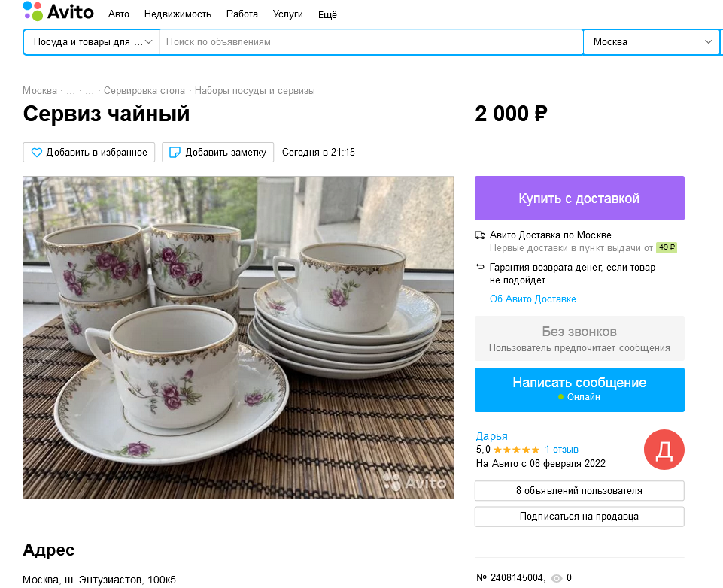This screenshot has height=588, width=723.
Task: Click the Avito logo
Action: [58, 12]
